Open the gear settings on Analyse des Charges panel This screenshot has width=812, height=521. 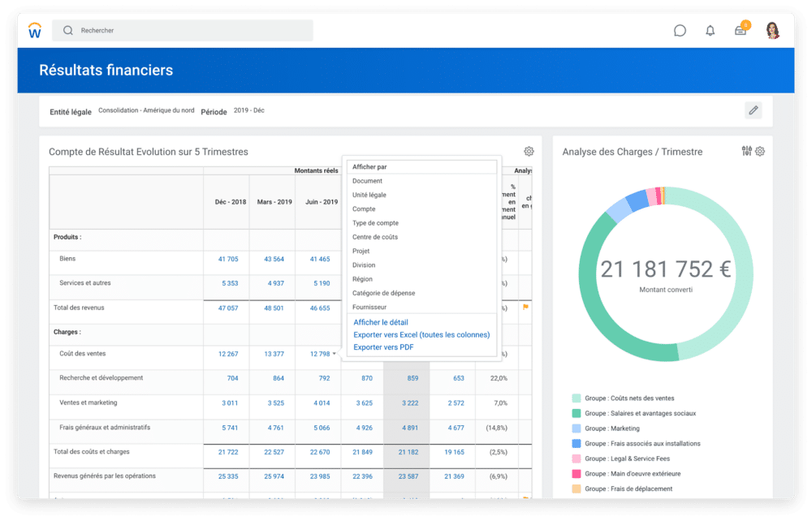(x=760, y=152)
